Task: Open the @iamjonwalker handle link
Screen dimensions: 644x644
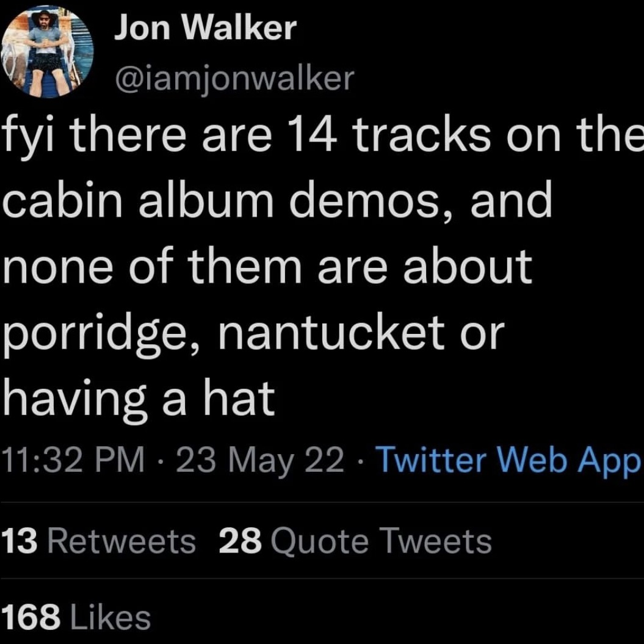Action: [x=234, y=78]
